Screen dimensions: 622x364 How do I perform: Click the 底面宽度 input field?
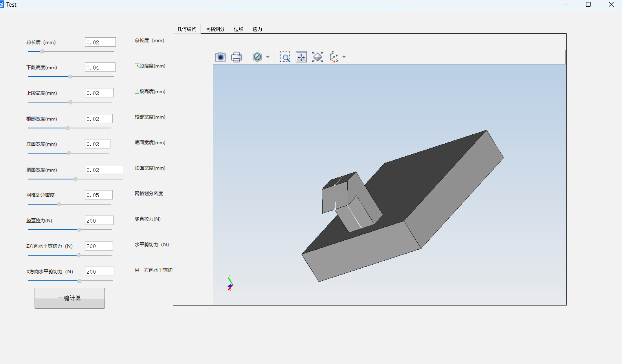coord(97,144)
